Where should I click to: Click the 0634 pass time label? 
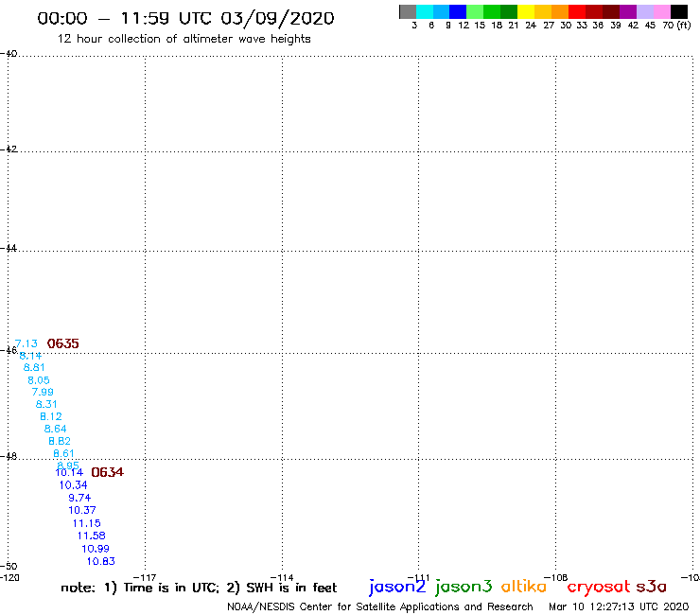point(107,472)
